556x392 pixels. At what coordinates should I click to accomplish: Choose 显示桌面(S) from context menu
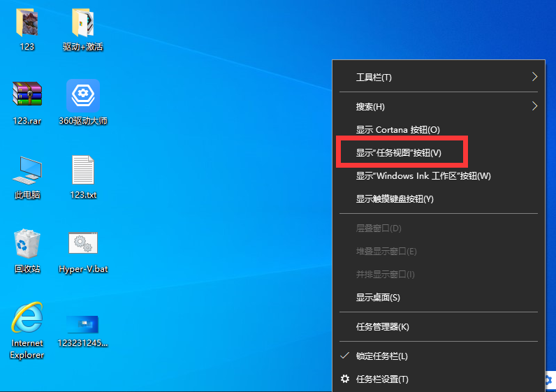pyautogui.click(x=378, y=297)
